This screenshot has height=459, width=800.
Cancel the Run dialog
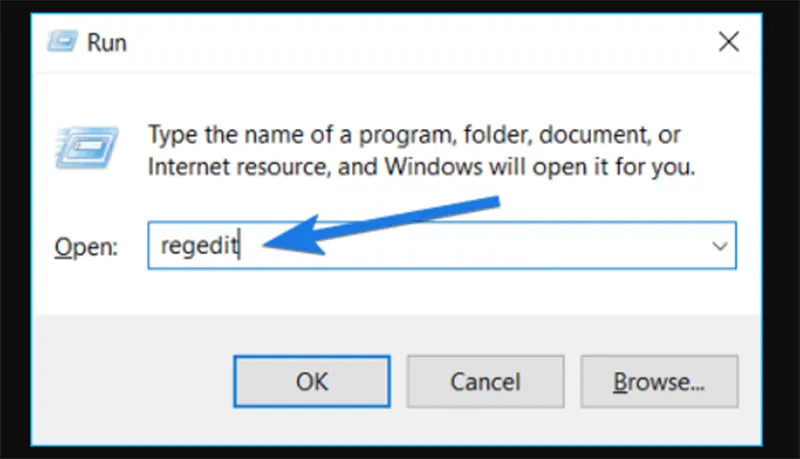pyautogui.click(x=485, y=381)
